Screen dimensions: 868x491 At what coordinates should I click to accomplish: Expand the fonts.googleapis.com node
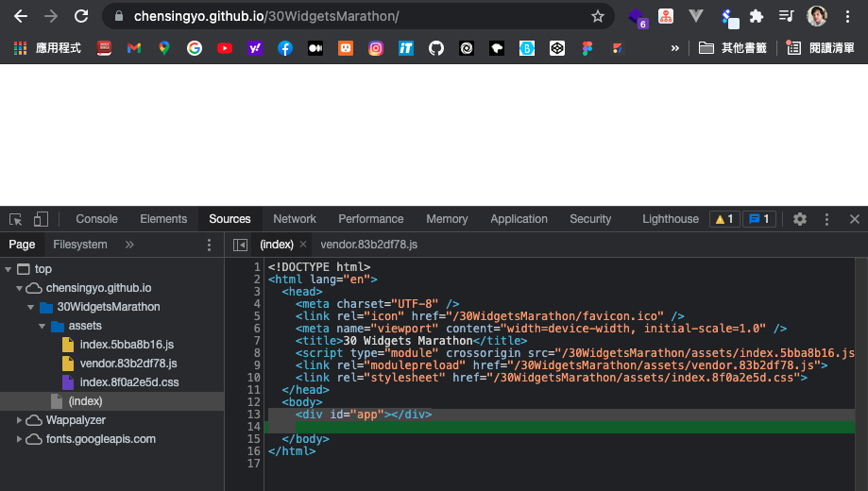[19, 439]
